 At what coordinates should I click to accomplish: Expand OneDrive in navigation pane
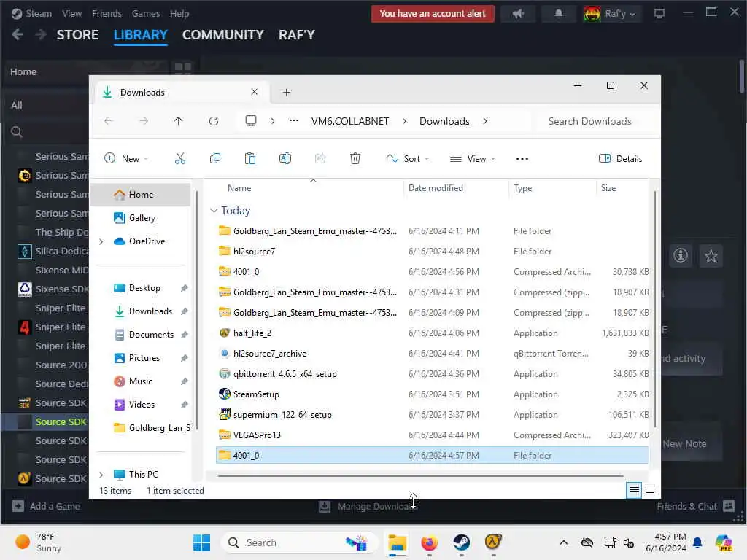point(101,241)
